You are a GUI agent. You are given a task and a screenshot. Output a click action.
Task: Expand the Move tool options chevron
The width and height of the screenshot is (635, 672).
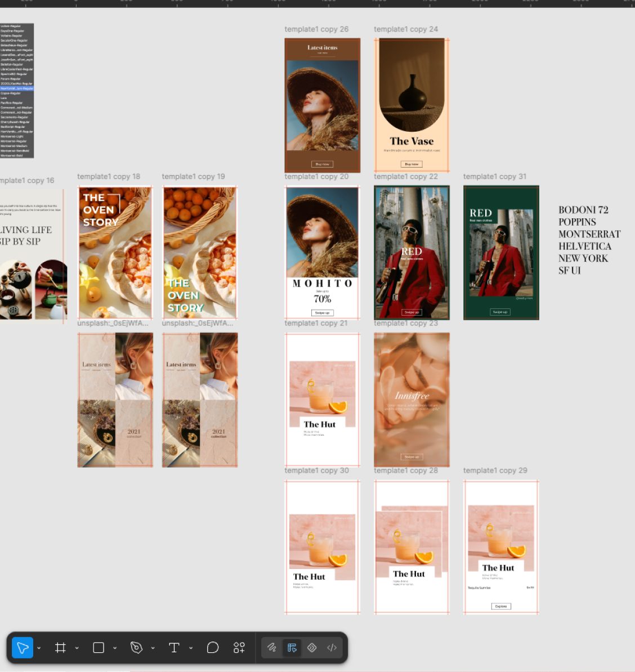[39, 648]
